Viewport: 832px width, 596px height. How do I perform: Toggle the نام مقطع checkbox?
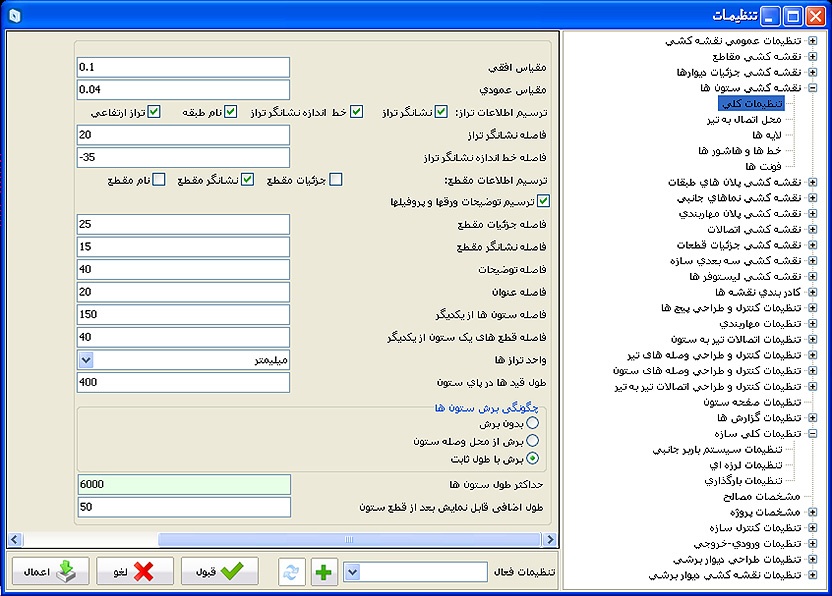[x=158, y=180]
